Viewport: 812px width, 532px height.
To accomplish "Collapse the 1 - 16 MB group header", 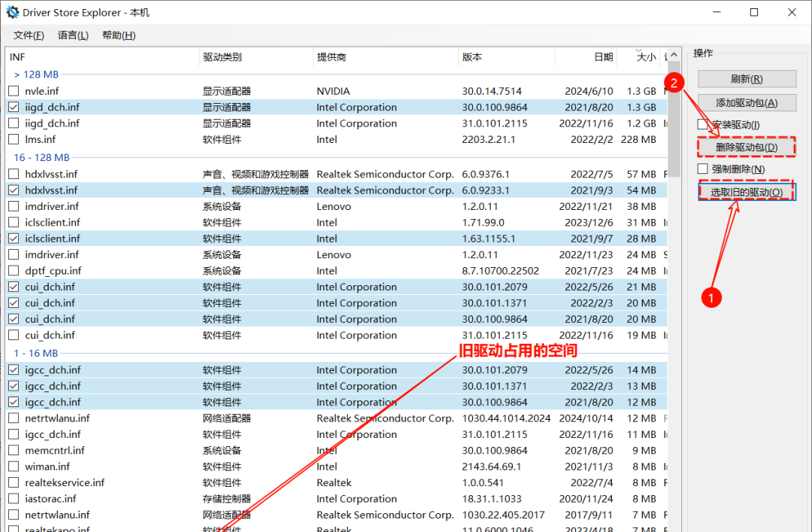I will coord(38,353).
